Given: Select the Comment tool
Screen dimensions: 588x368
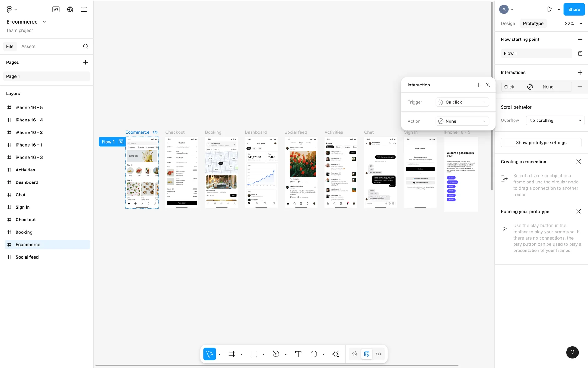Looking at the screenshot, I should pos(314,354).
